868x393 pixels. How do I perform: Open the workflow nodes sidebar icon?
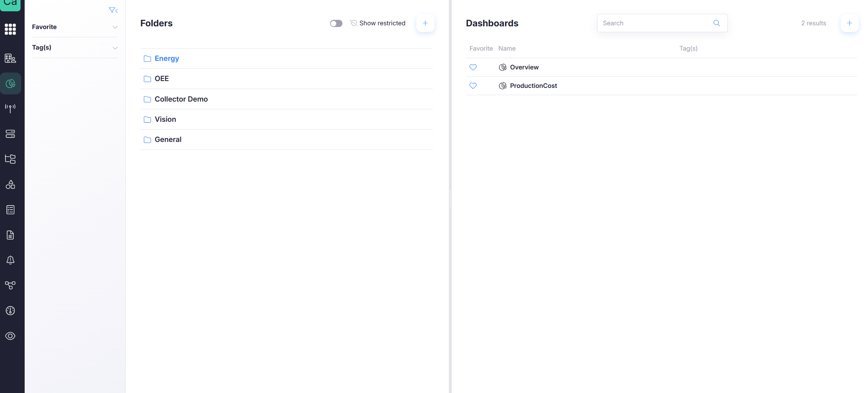pos(10,285)
